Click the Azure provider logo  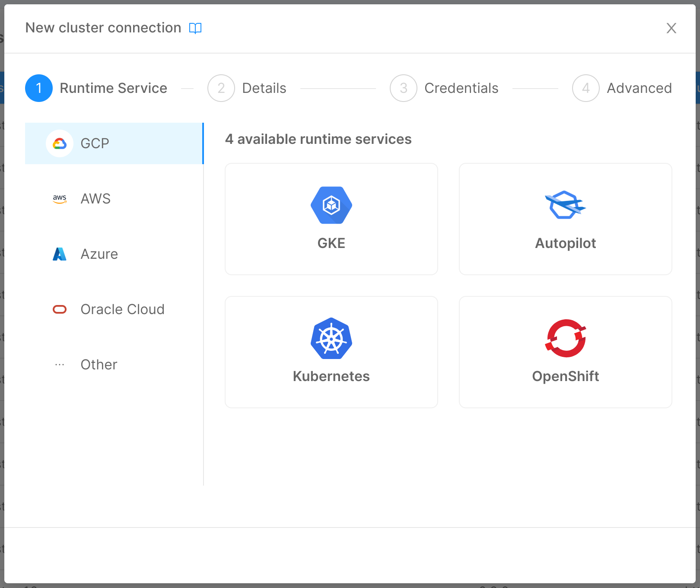tap(59, 254)
